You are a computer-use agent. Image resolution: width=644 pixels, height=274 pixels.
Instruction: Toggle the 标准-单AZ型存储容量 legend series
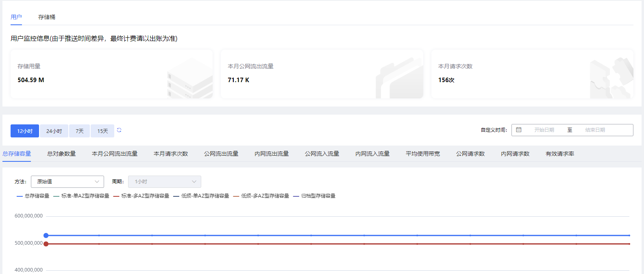point(81,196)
